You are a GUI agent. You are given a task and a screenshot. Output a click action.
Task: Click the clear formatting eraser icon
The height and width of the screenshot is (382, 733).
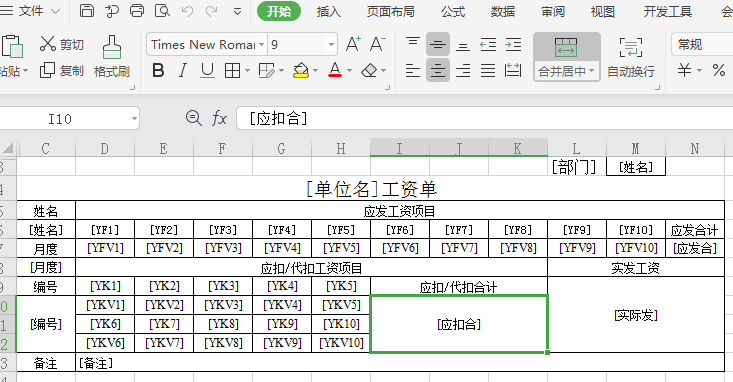point(369,71)
